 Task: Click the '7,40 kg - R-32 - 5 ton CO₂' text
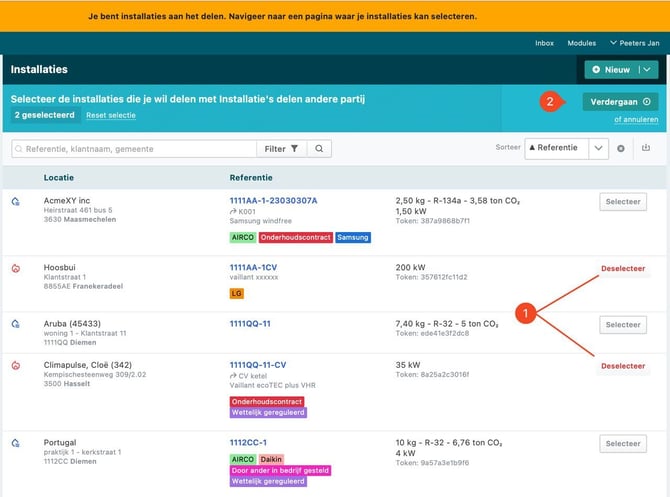coord(447,323)
